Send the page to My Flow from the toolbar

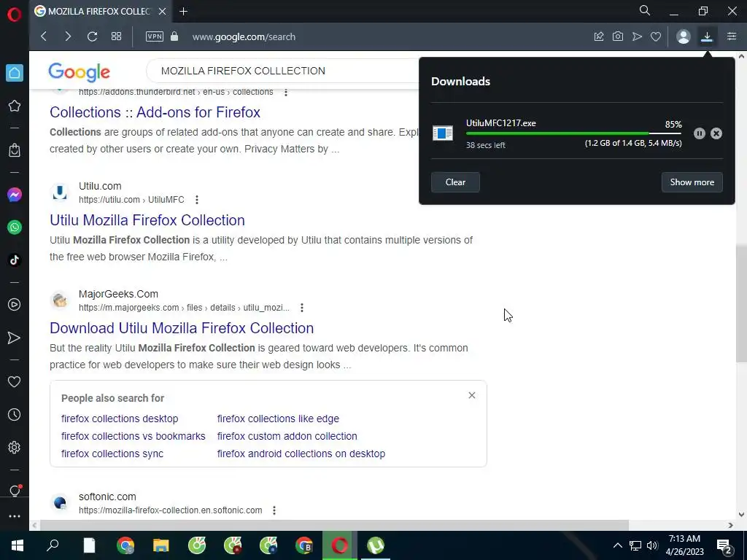pyautogui.click(x=637, y=36)
